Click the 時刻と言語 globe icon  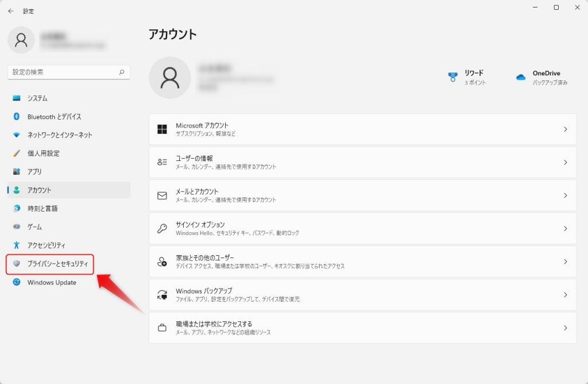pos(17,208)
